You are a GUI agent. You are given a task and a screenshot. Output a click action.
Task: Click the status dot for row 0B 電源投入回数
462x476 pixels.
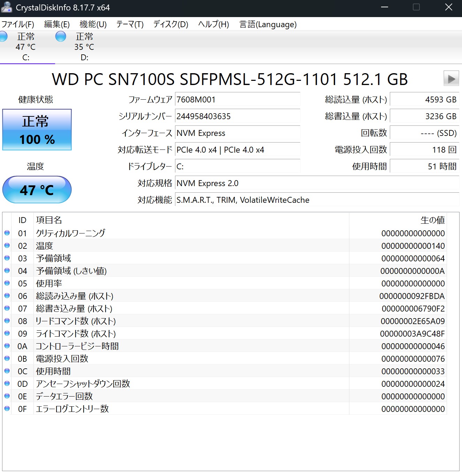pyautogui.click(x=7, y=358)
